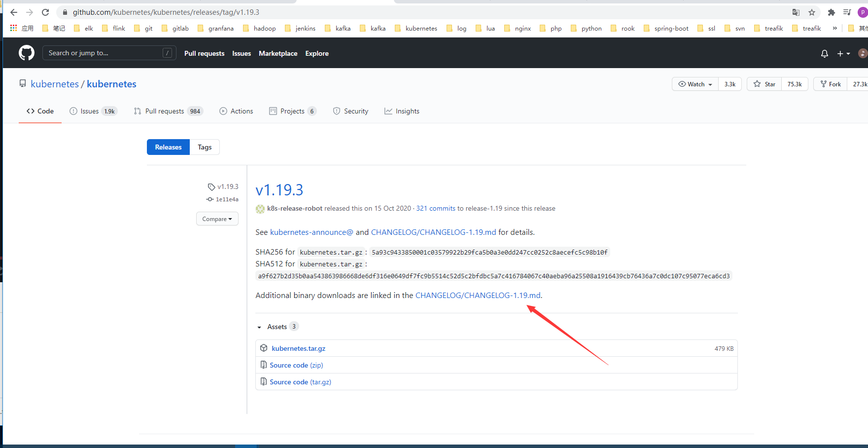Go back using browser back arrow

(x=14, y=12)
